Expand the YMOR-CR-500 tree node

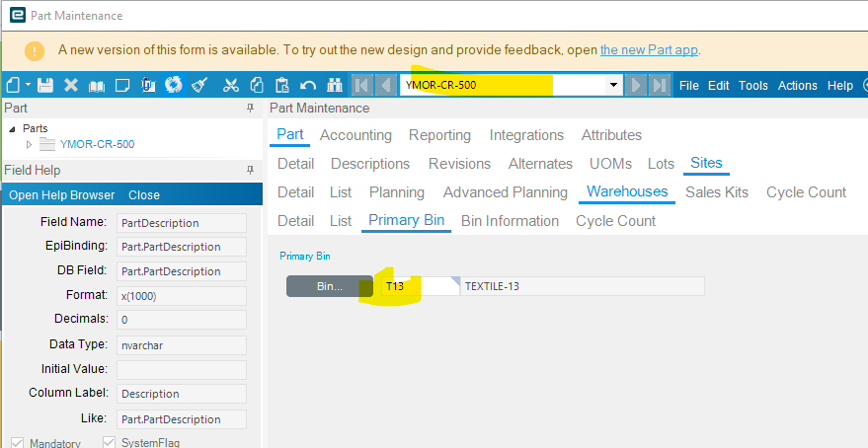point(30,144)
